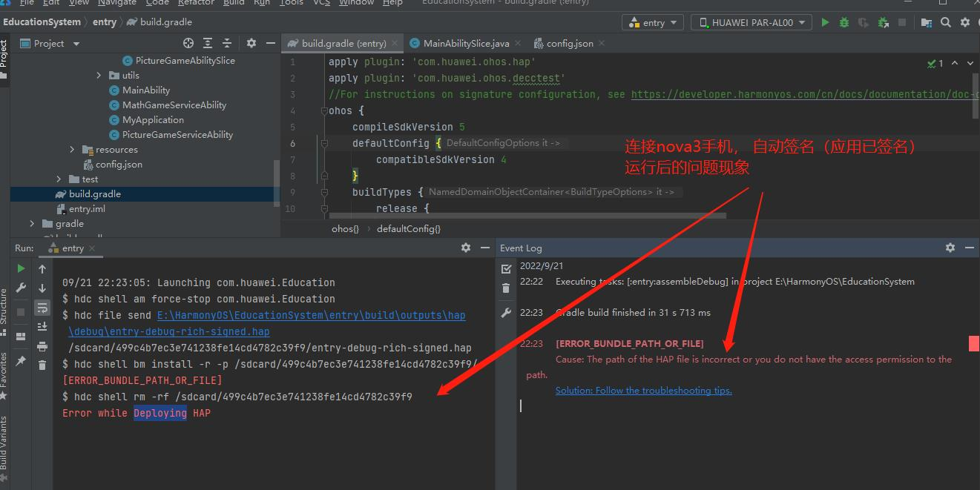
Task: Open the Favorites side tool window tab
Action: 4,377
